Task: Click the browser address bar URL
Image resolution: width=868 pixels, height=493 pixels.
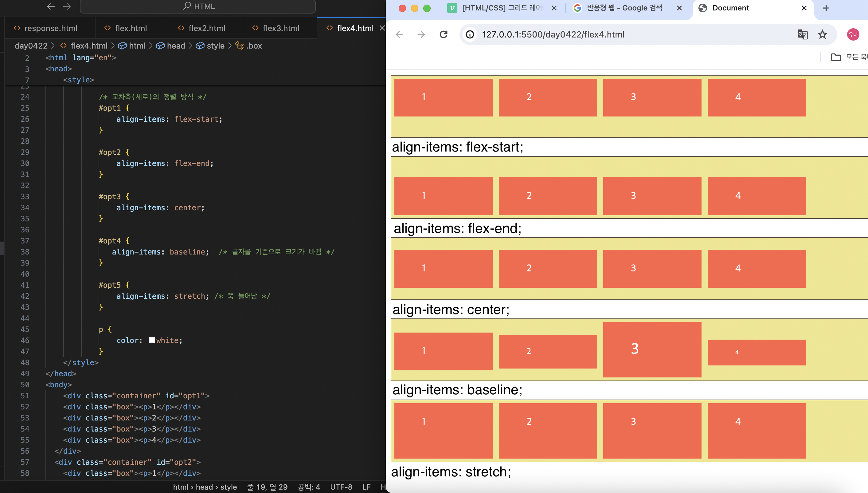Action: [553, 34]
